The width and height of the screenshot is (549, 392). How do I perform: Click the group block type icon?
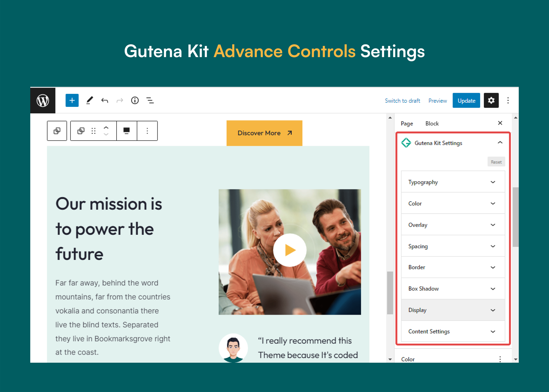[81, 131]
